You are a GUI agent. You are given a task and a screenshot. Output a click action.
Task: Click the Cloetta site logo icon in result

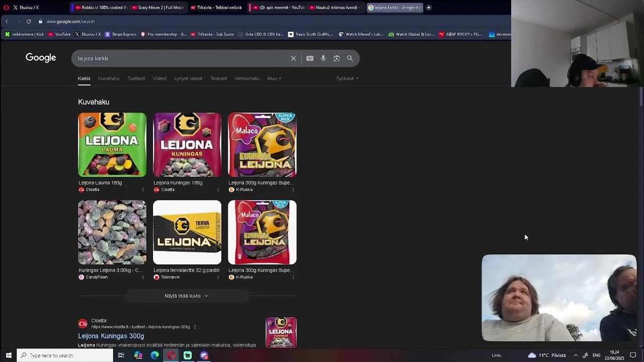pyautogui.click(x=83, y=323)
